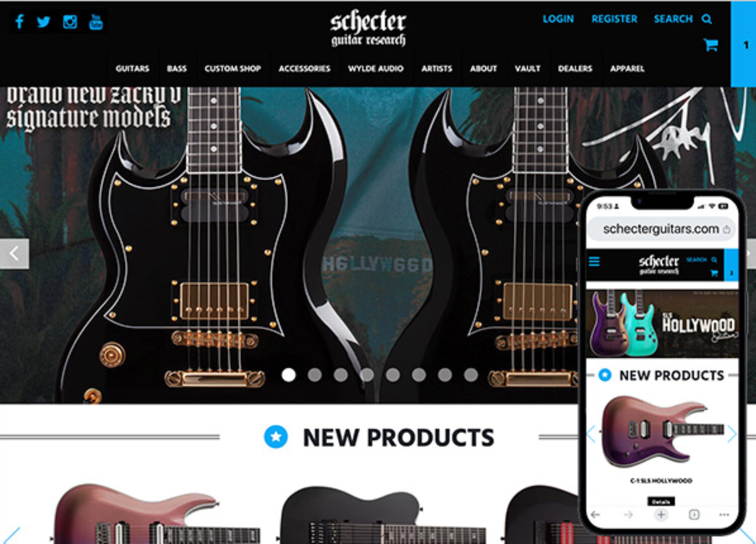Image resolution: width=756 pixels, height=544 pixels.
Task: Click the Schecter Guitar Research logo
Action: coord(368,29)
